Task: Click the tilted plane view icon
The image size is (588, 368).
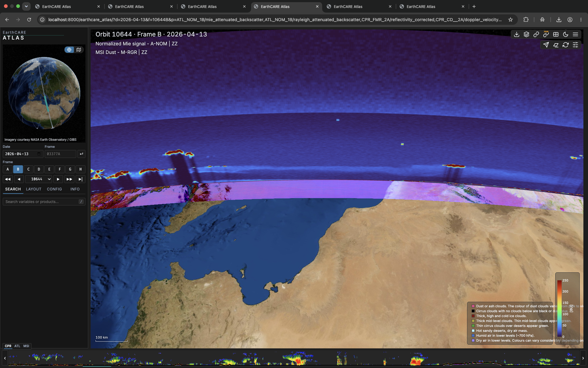Action: pos(556,45)
